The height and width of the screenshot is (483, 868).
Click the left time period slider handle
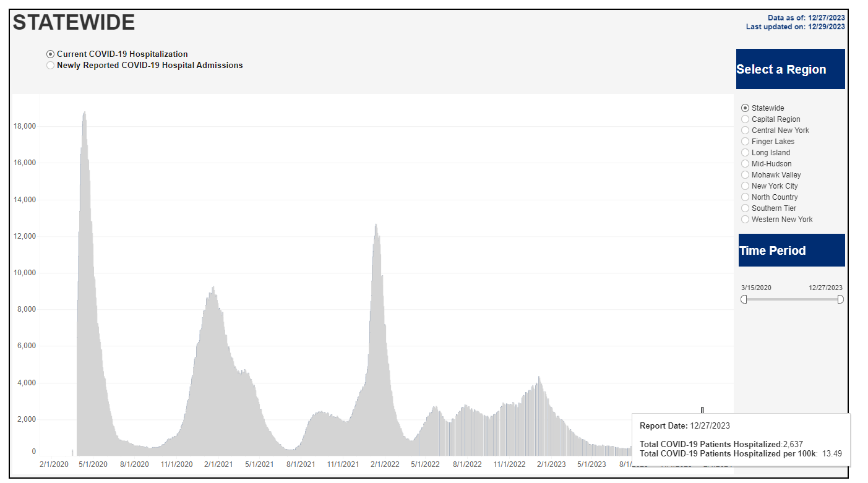click(744, 299)
